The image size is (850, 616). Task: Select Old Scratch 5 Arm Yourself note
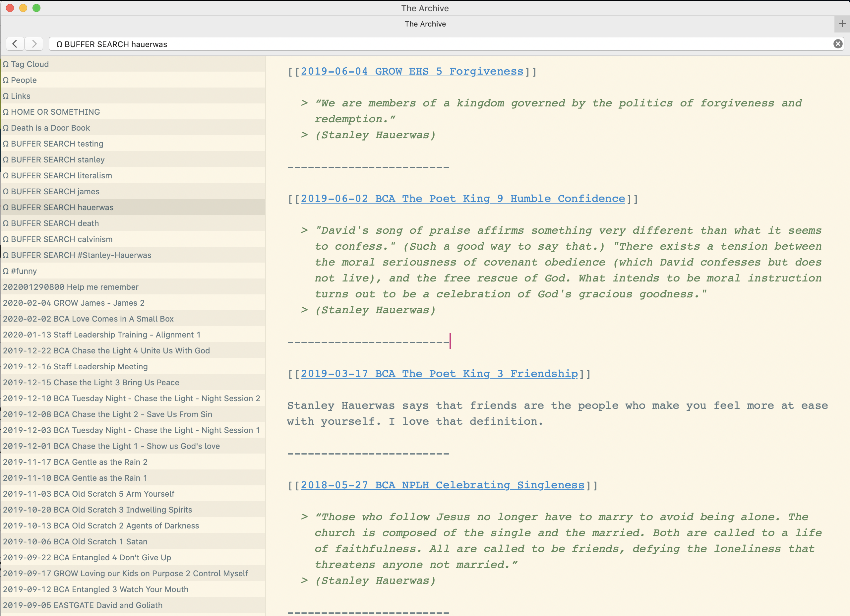tap(133, 494)
